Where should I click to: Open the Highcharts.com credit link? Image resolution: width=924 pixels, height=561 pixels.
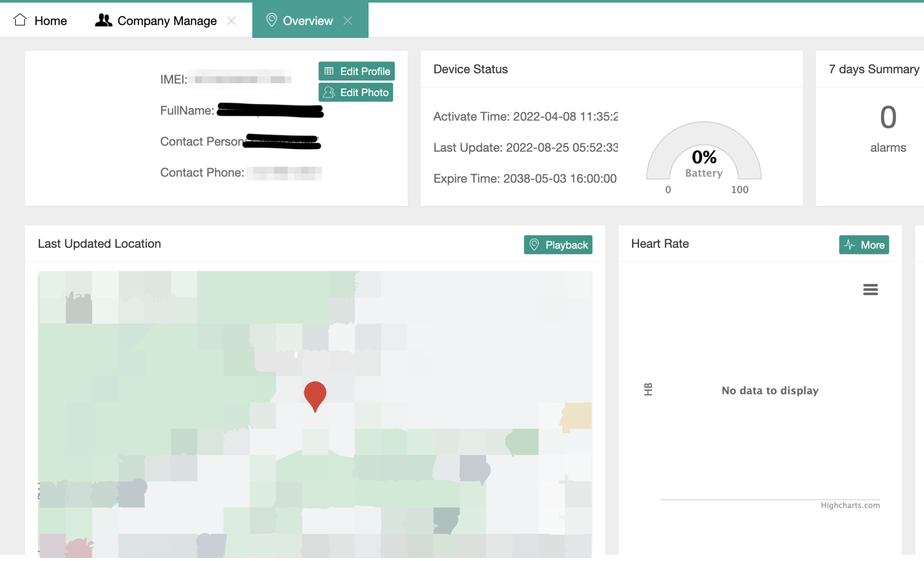tap(850, 505)
